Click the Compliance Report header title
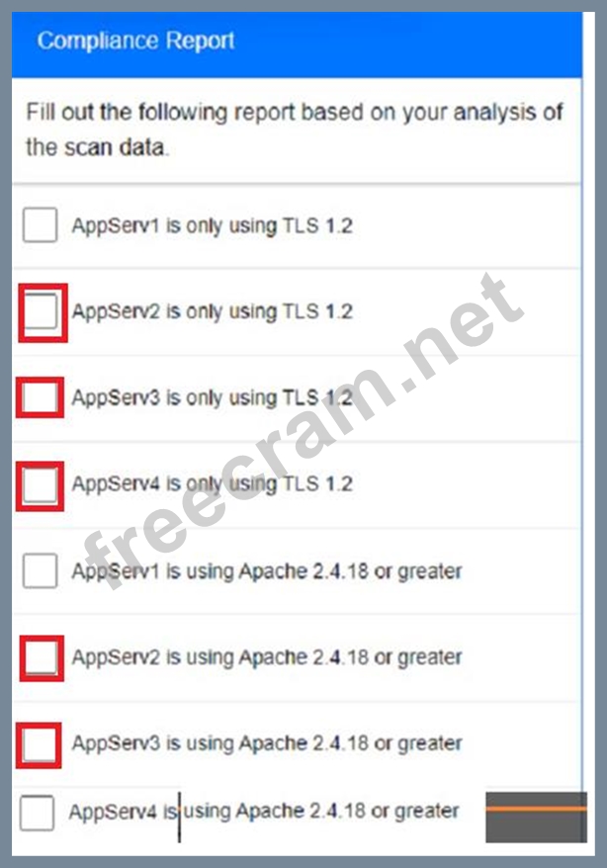The width and height of the screenshot is (607, 868). click(135, 41)
